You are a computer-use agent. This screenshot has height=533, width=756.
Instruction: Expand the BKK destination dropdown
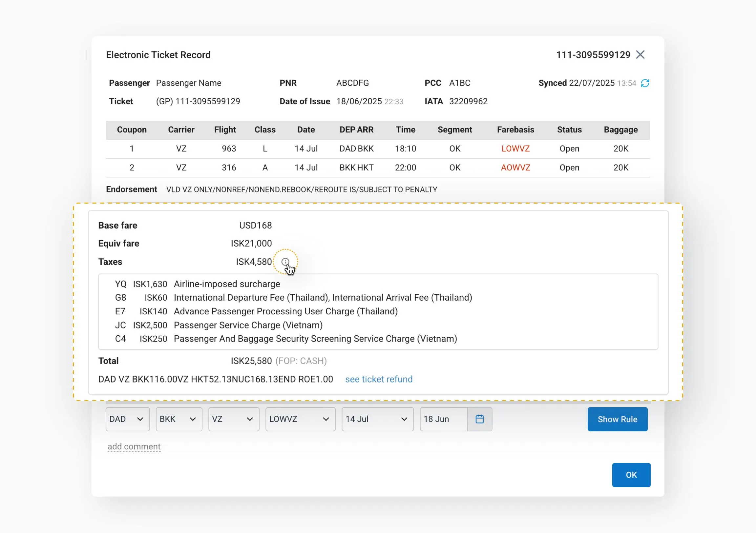[179, 419]
